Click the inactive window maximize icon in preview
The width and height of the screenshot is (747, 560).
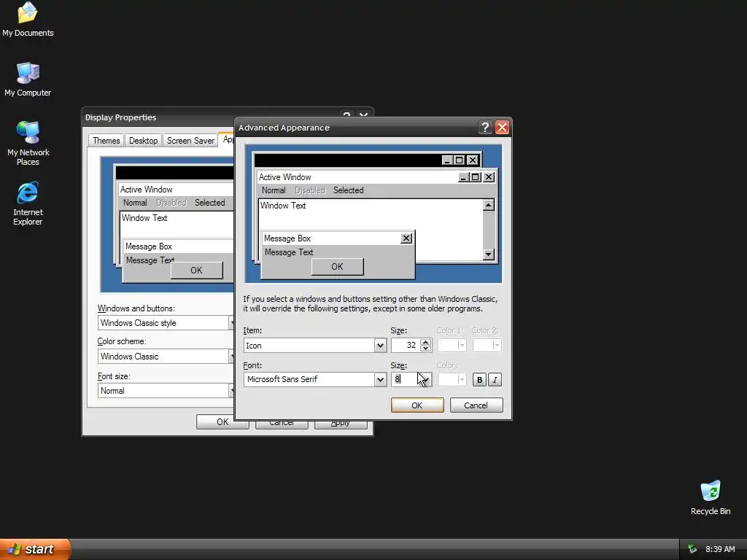(459, 160)
